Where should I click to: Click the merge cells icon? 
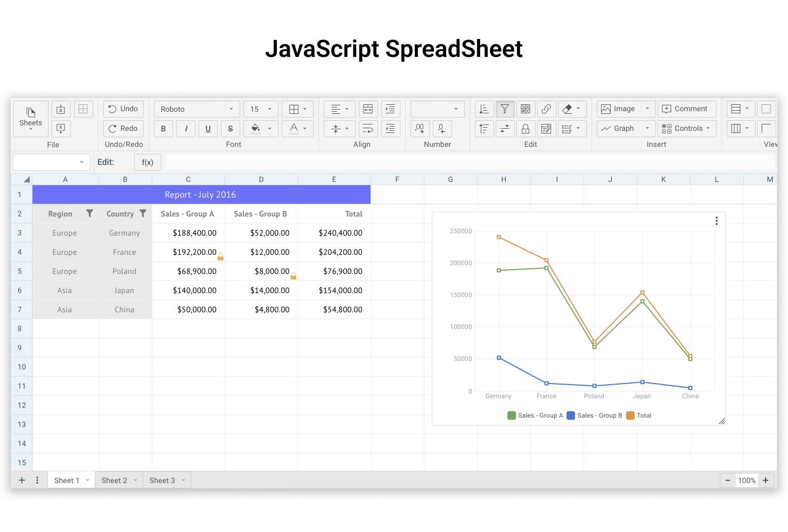368,109
